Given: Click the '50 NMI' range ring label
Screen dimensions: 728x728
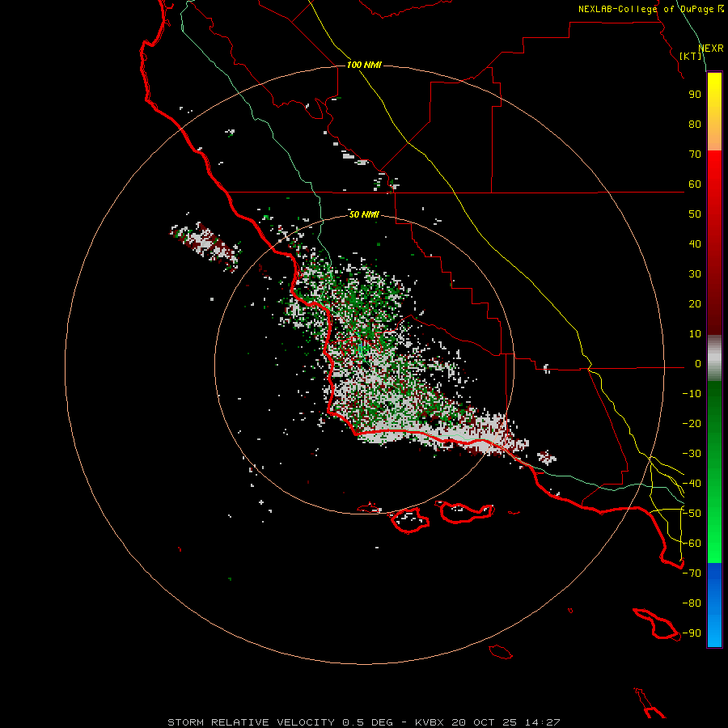Looking at the screenshot, I should (x=364, y=214).
